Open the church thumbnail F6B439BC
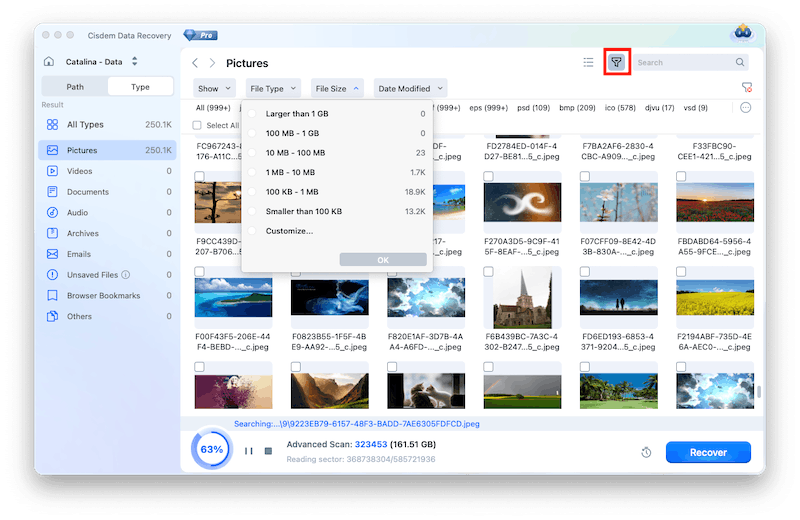Screen dimensions: 800x520 pyautogui.click(x=522, y=299)
